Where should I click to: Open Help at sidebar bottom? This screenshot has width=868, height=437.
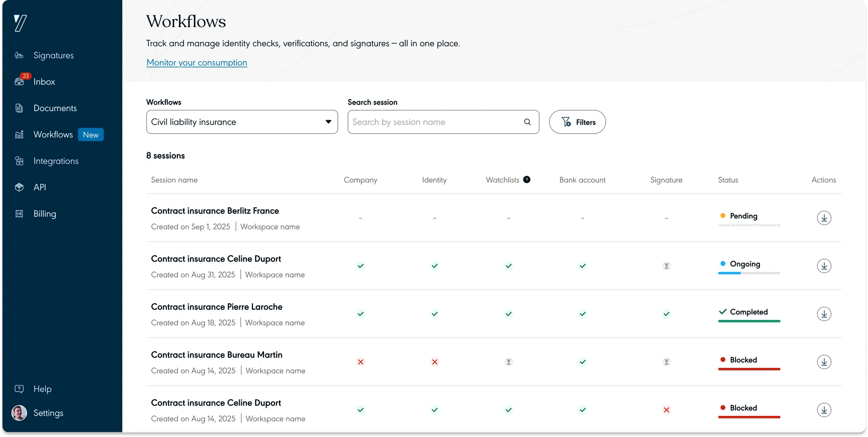(42, 389)
